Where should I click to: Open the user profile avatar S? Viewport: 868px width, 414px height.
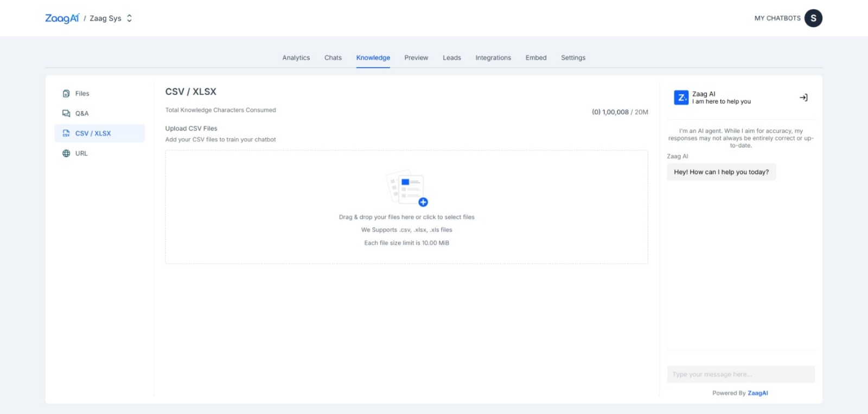tap(813, 18)
